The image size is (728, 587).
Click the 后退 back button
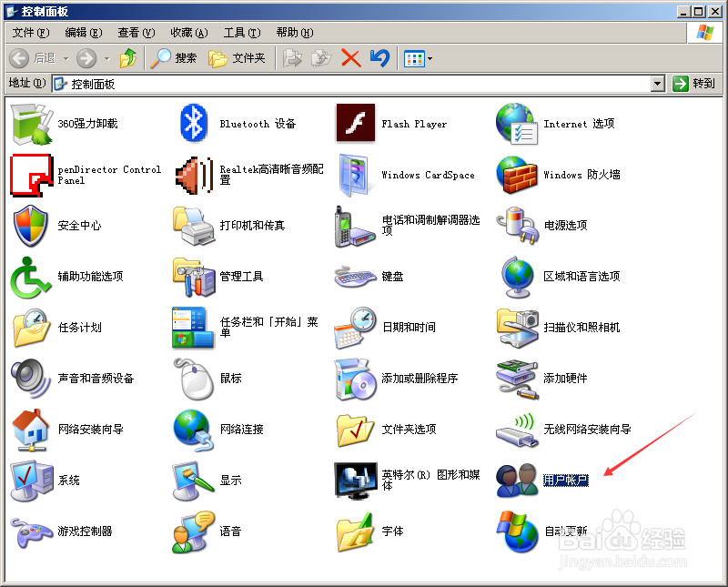(x=33, y=58)
